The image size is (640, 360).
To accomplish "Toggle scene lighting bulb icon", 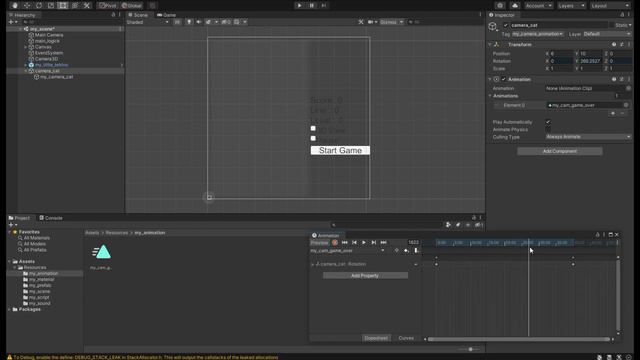I will point(189,22).
